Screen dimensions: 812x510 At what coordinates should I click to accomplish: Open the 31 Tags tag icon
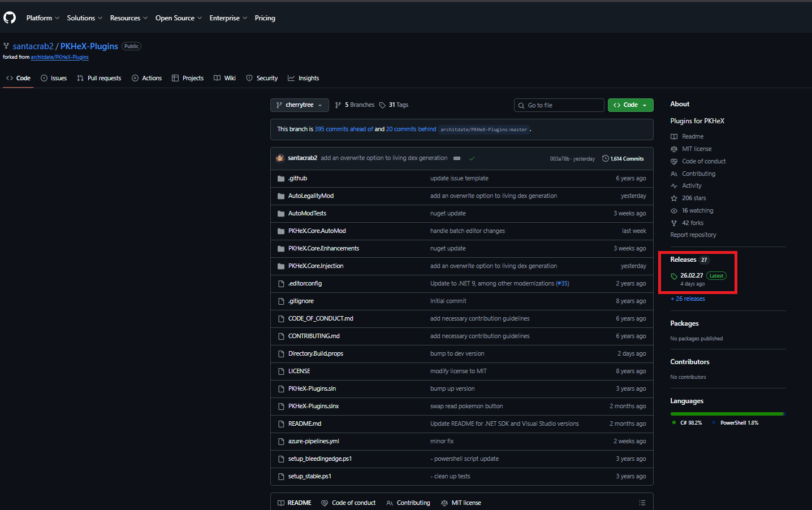(x=383, y=105)
